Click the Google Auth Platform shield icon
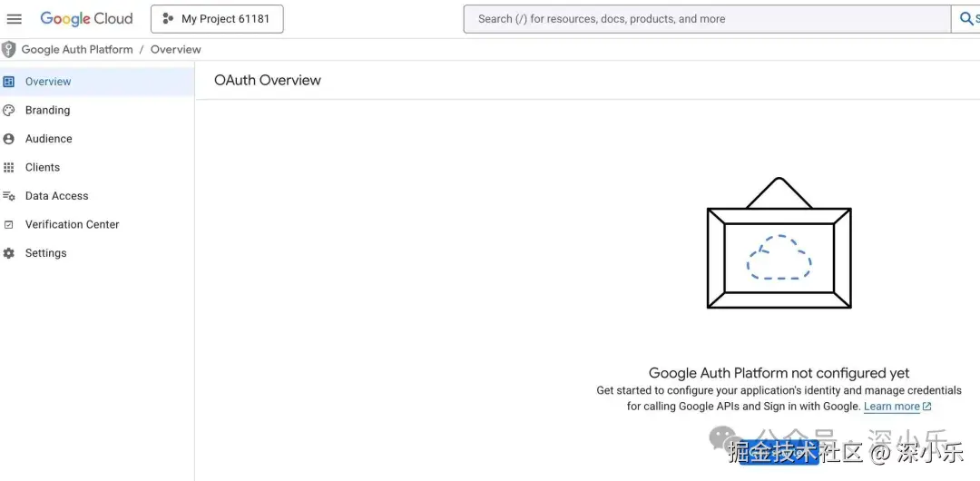Viewport: 980px width, 481px height. [9, 50]
